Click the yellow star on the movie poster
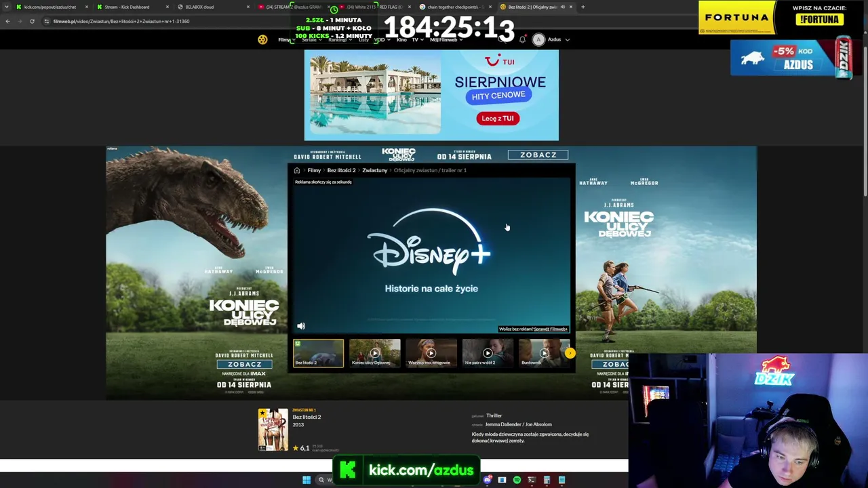 click(x=262, y=413)
